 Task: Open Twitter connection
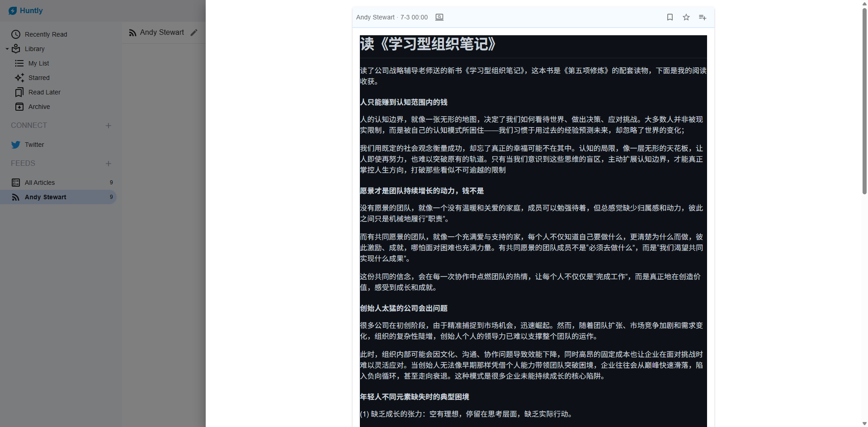(34, 145)
